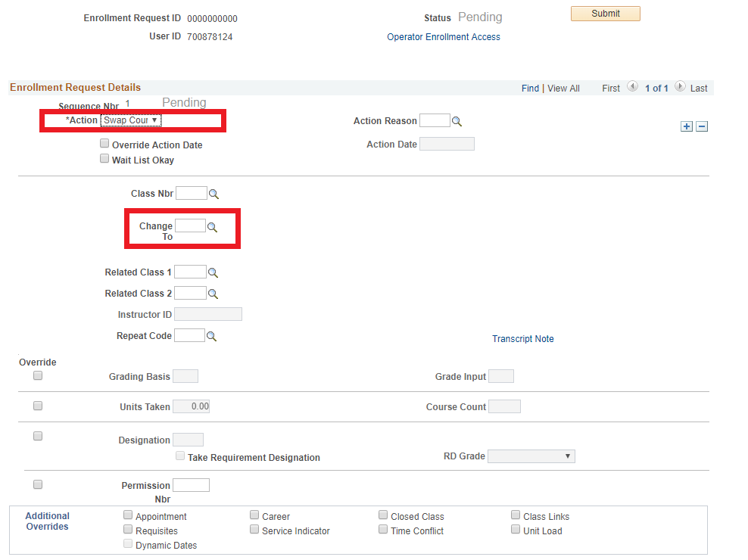Click into the Permission Nbr field
Screen dimensions: 748x560
click(191, 485)
